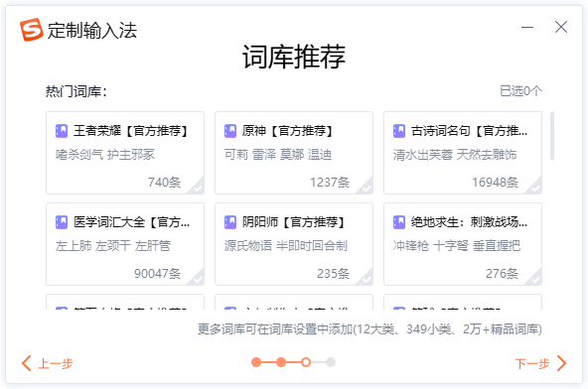The height and width of the screenshot is (389, 588).
Task: Click the 90047条 entry count
Action: coord(158,274)
